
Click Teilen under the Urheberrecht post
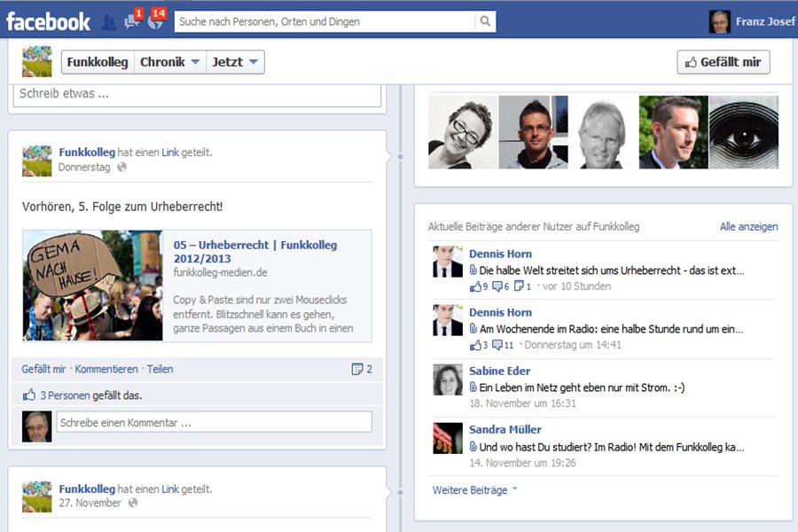pyautogui.click(x=160, y=369)
